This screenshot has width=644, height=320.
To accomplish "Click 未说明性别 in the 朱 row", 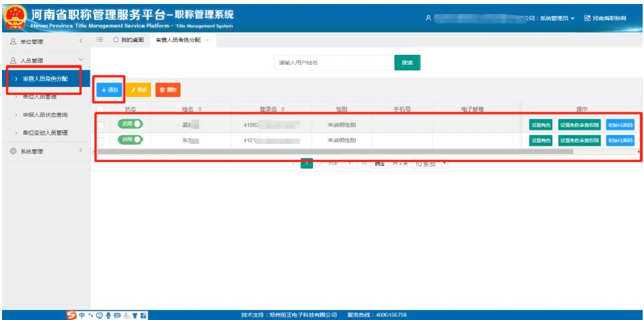I will pyautogui.click(x=342, y=141).
